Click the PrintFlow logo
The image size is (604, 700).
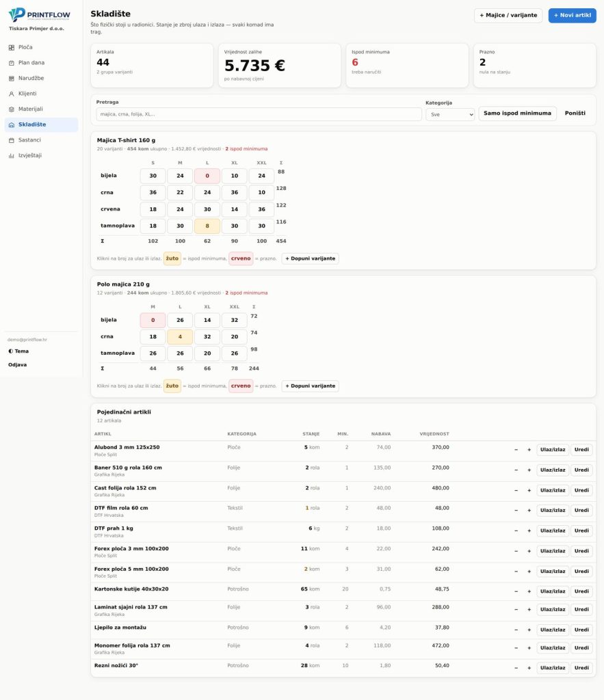click(39, 14)
